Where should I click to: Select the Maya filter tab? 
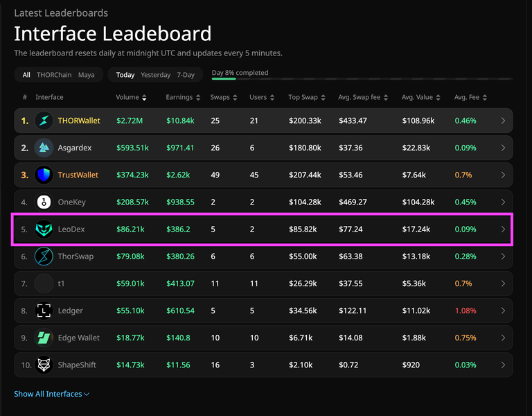click(86, 75)
